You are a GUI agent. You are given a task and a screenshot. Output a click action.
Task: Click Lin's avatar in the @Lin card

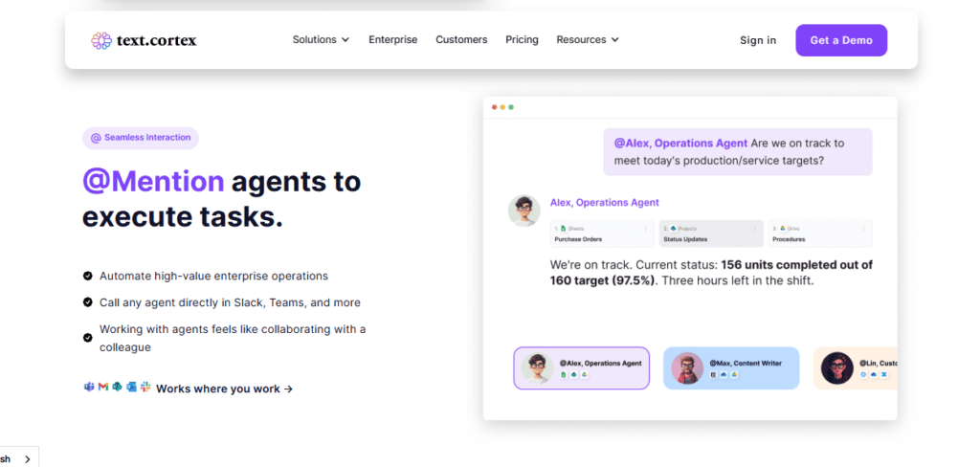pos(836,368)
